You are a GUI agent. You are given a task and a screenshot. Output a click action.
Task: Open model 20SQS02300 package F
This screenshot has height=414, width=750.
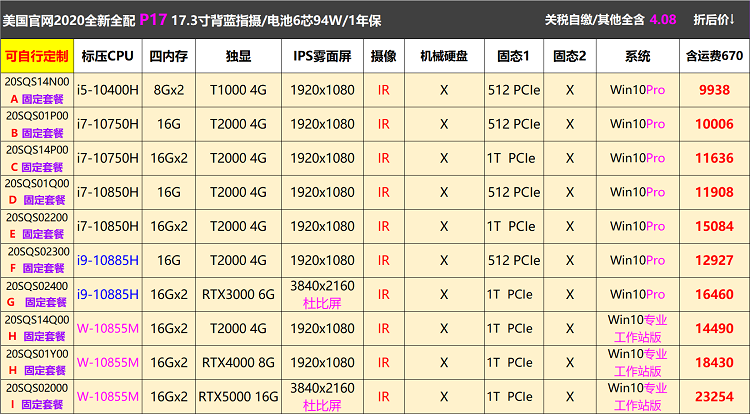(x=37, y=260)
